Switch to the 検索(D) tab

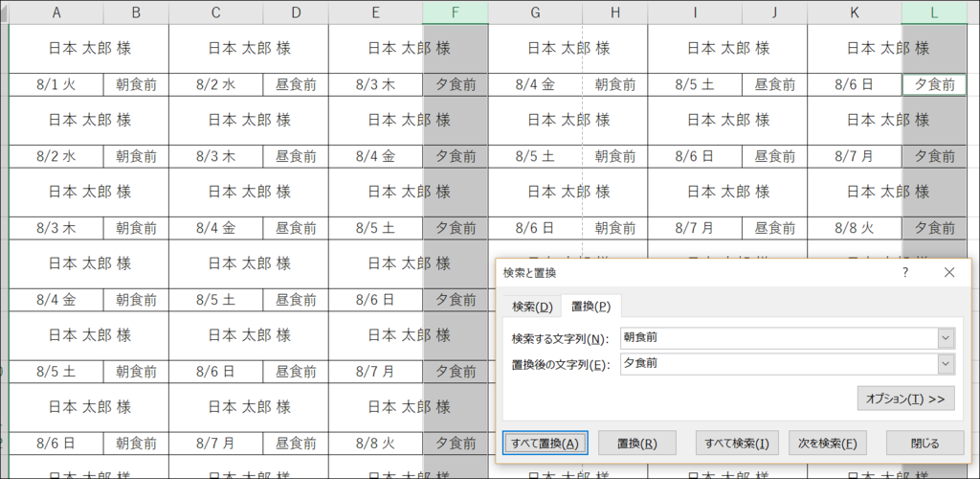click(532, 307)
